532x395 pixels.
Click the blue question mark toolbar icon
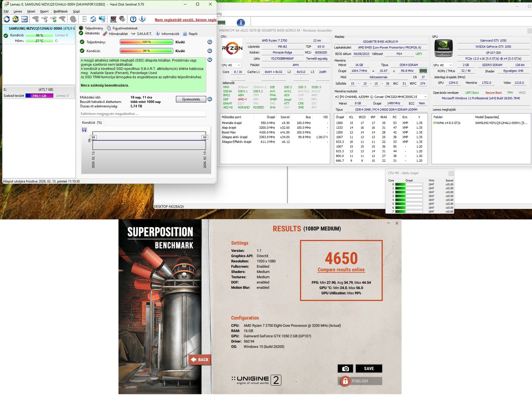pos(133,19)
